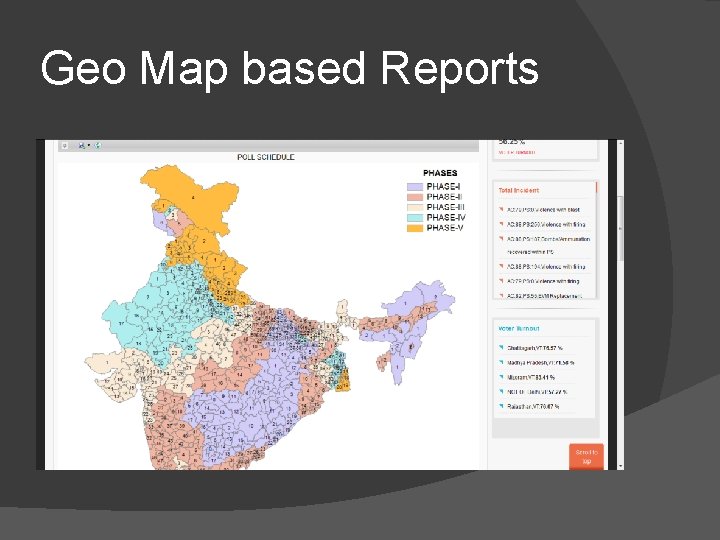Screen dimensions: 720x540
Task: Click the Scroll to top button
Action: point(586,457)
